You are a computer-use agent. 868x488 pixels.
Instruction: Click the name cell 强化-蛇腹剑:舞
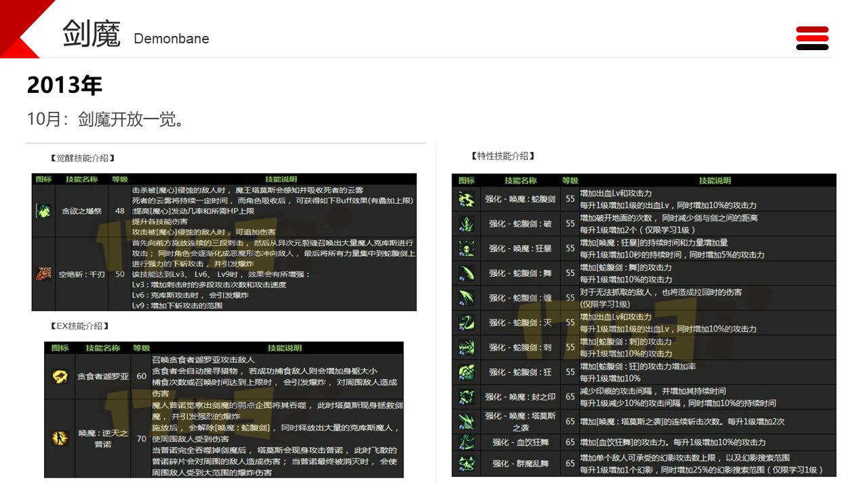click(520, 273)
